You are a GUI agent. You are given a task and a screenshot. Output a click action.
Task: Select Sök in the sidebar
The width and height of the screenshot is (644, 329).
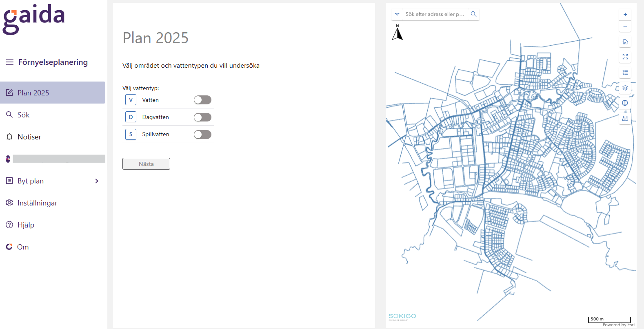tap(24, 115)
